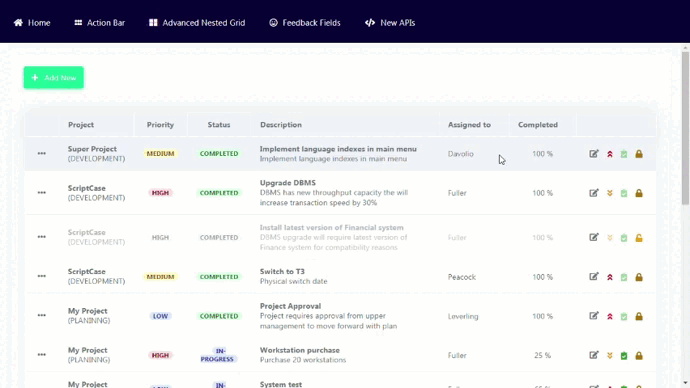Click LOW priority badge in Project Approval row

pos(160,316)
